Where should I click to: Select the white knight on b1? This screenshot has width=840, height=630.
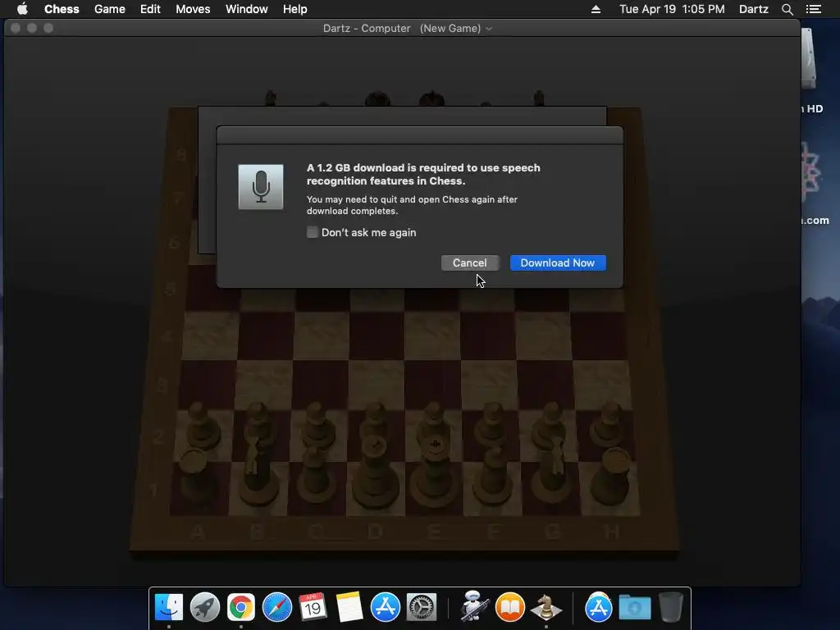[257, 472]
